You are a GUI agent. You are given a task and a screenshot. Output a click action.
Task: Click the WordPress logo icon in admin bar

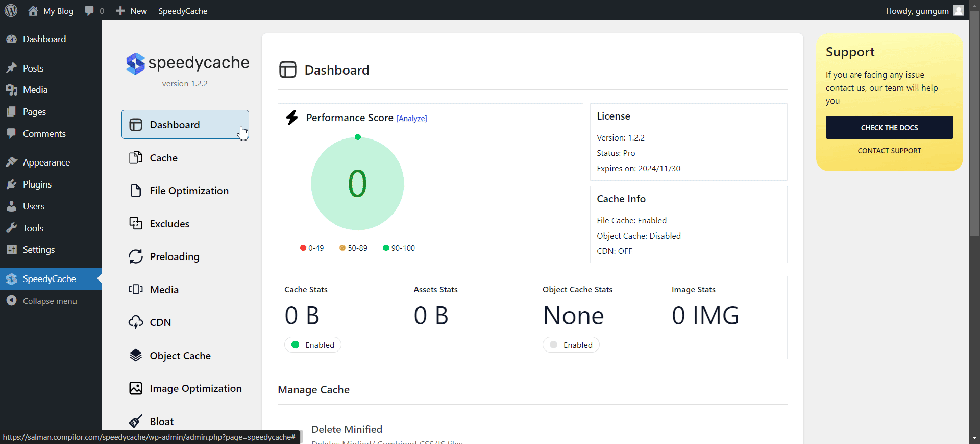point(11,11)
